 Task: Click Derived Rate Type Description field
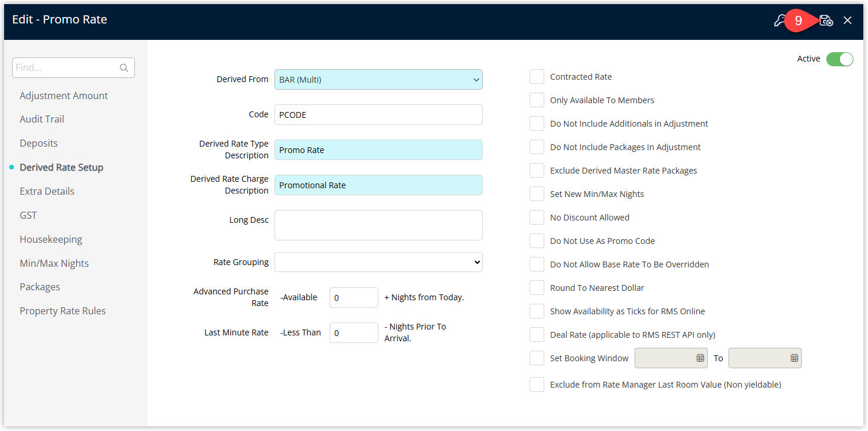point(378,150)
